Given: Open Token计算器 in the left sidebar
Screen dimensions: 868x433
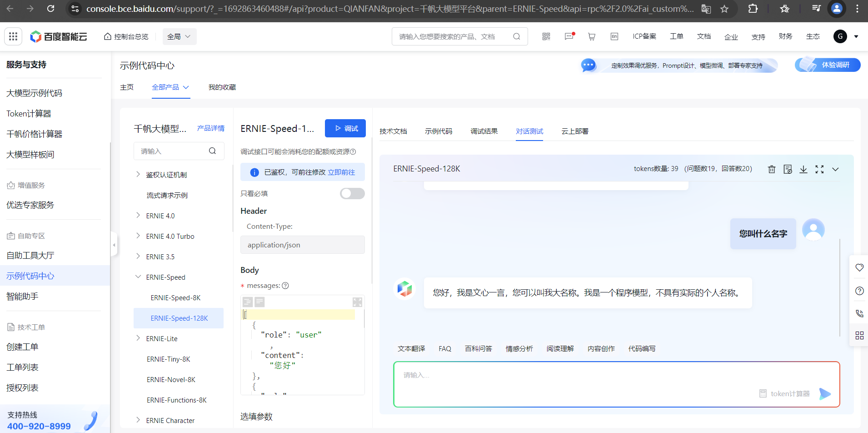Looking at the screenshot, I should (29, 113).
